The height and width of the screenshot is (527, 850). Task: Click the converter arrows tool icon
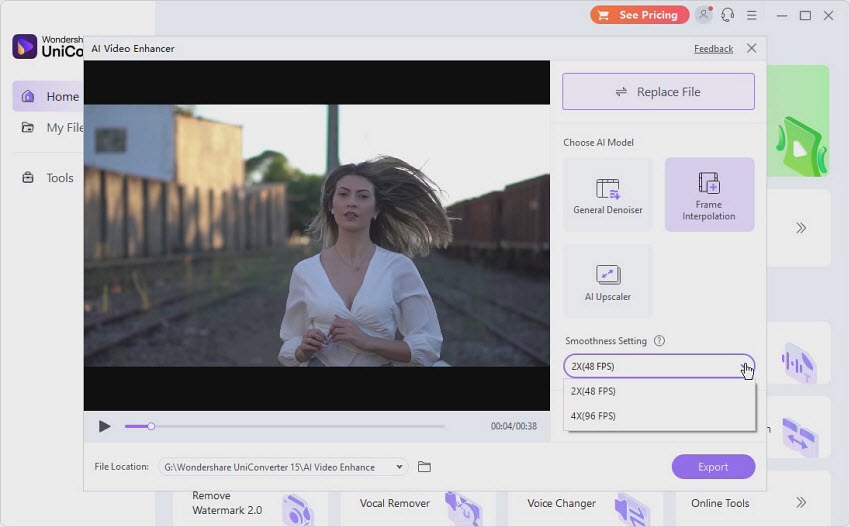[x=799, y=437]
